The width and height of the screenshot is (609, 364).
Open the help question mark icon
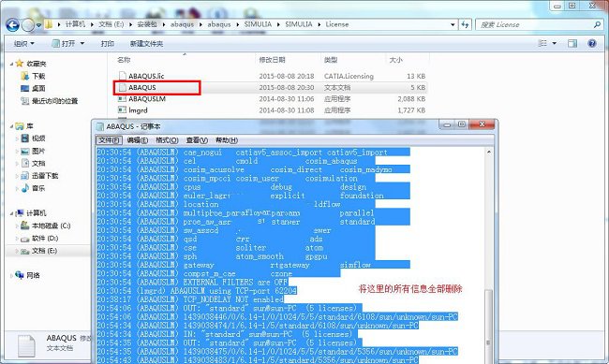[x=592, y=43]
